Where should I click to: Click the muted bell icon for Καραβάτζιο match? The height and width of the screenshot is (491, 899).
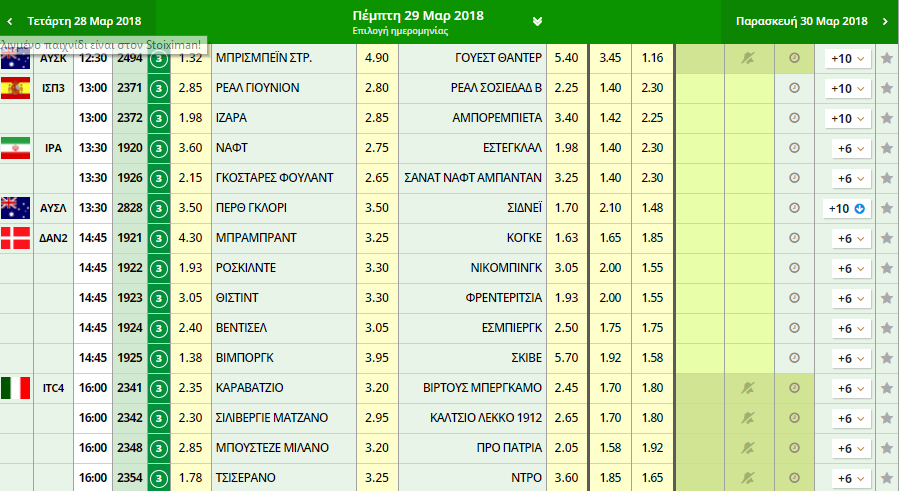click(x=747, y=388)
